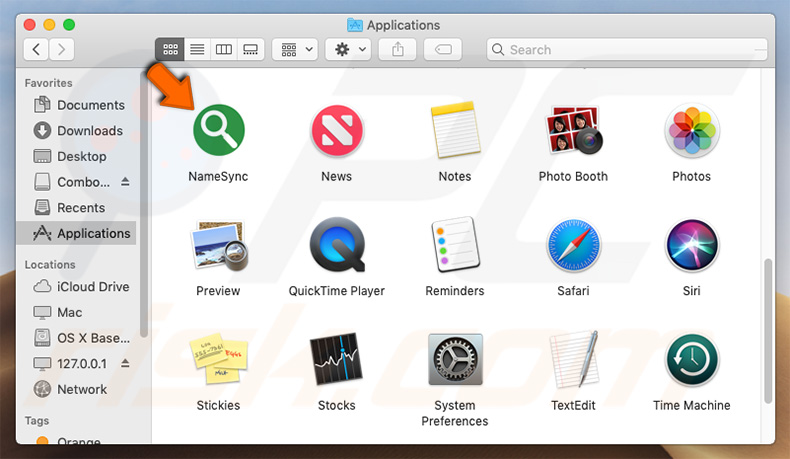Open the gear Action menu

[348, 49]
